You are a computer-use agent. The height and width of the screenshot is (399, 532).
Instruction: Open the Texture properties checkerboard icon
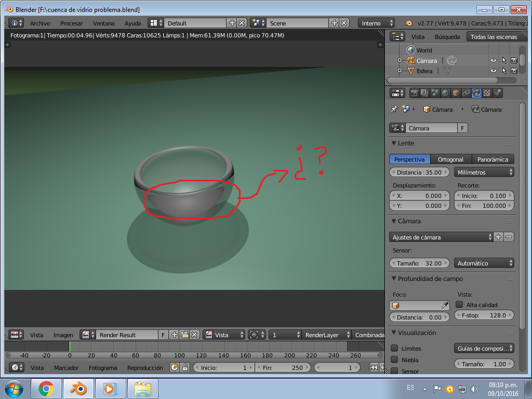point(487,93)
